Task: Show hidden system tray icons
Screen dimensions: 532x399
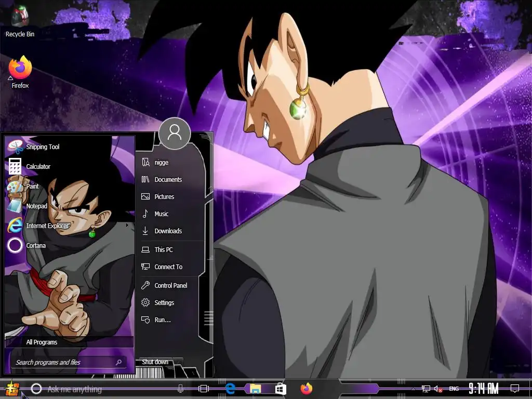Action: 413,389
